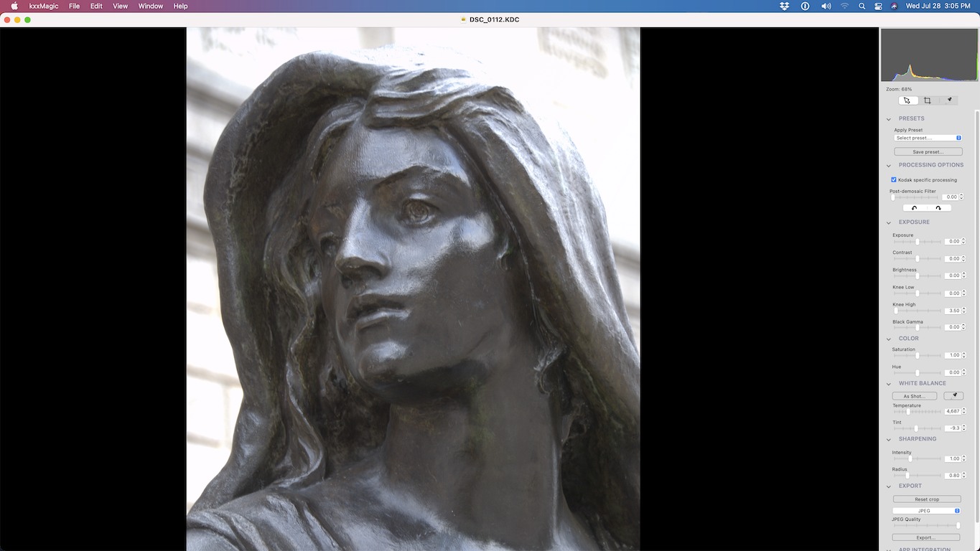Click the Brightness slider handle
The image size is (980, 551).
click(918, 275)
